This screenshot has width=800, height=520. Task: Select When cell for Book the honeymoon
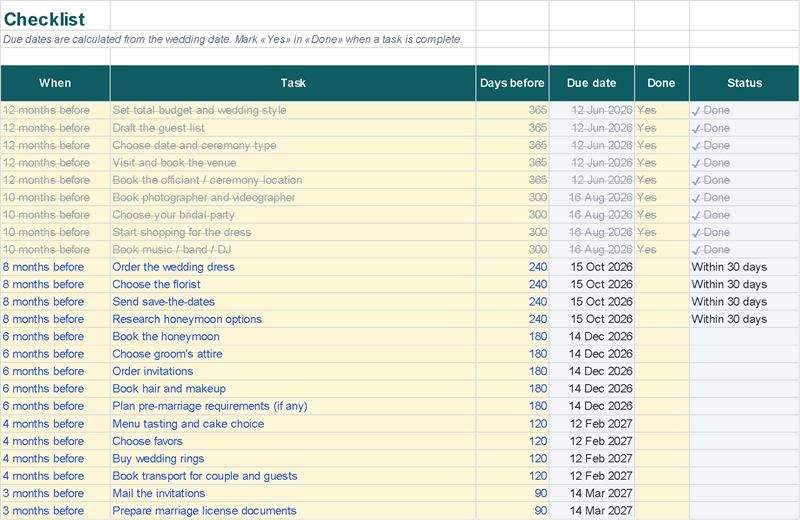click(x=55, y=336)
